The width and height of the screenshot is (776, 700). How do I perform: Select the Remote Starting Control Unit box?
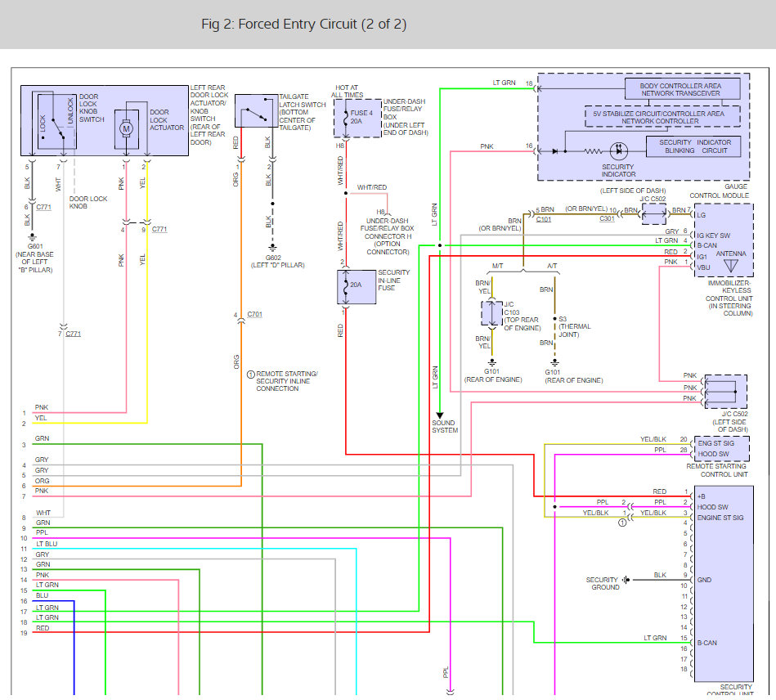(x=721, y=448)
